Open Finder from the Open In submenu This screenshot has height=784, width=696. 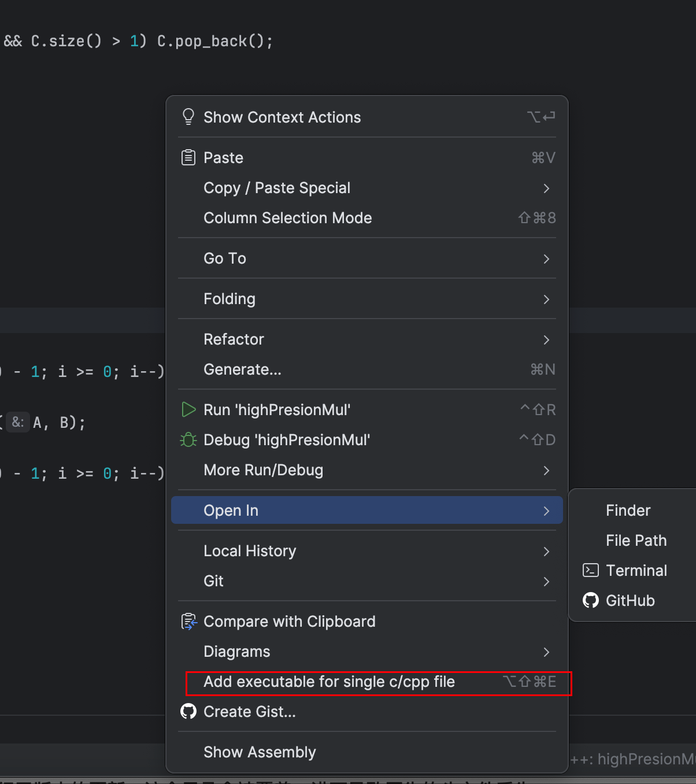coord(628,511)
